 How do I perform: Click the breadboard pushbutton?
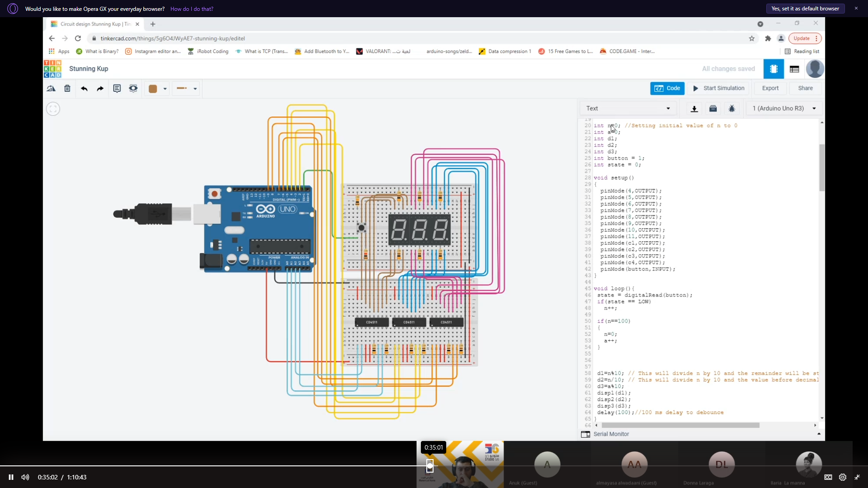point(361,227)
